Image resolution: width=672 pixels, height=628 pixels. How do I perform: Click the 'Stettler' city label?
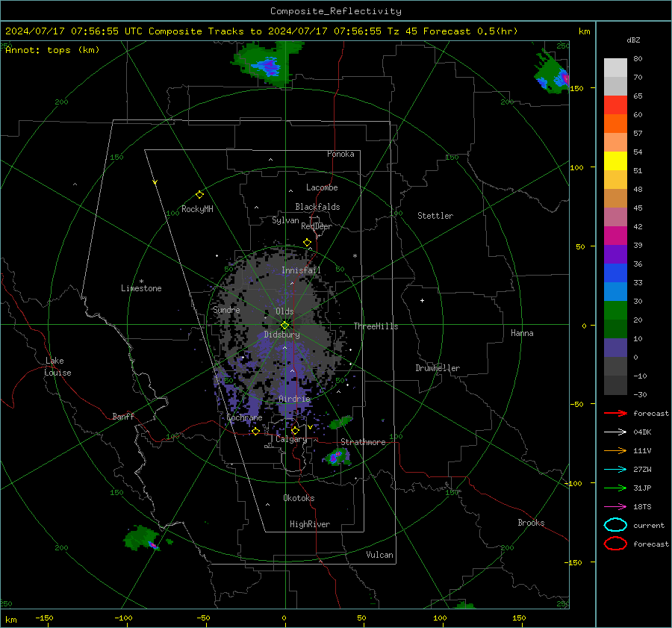click(x=435, y=216)
